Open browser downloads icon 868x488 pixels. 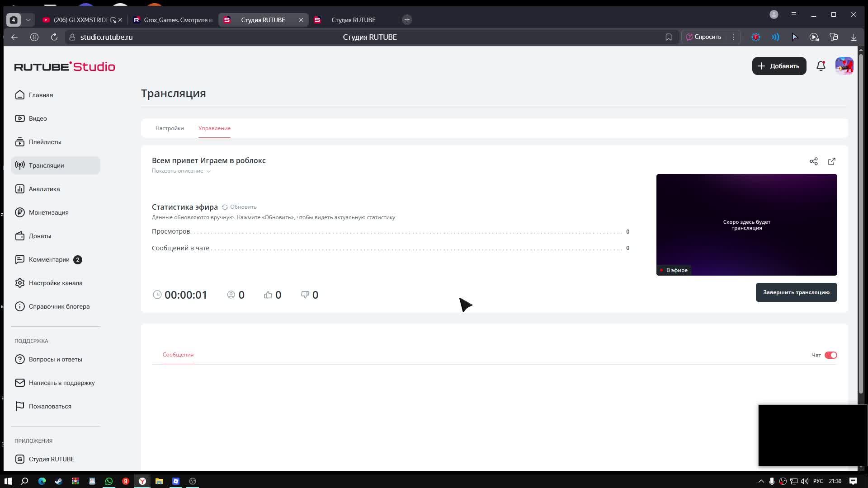(x=854, y=37)
